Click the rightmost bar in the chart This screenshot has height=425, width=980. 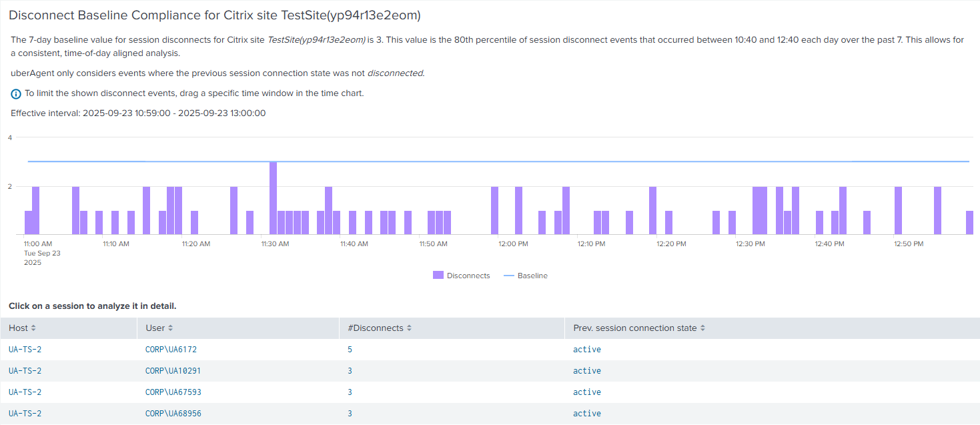tap(969, 223)
